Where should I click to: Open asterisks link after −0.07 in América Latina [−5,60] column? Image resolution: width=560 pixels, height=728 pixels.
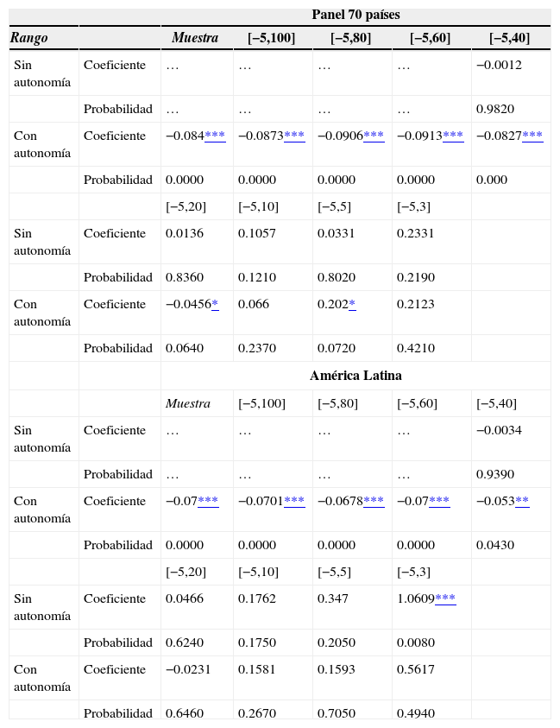tap(439, 502)
